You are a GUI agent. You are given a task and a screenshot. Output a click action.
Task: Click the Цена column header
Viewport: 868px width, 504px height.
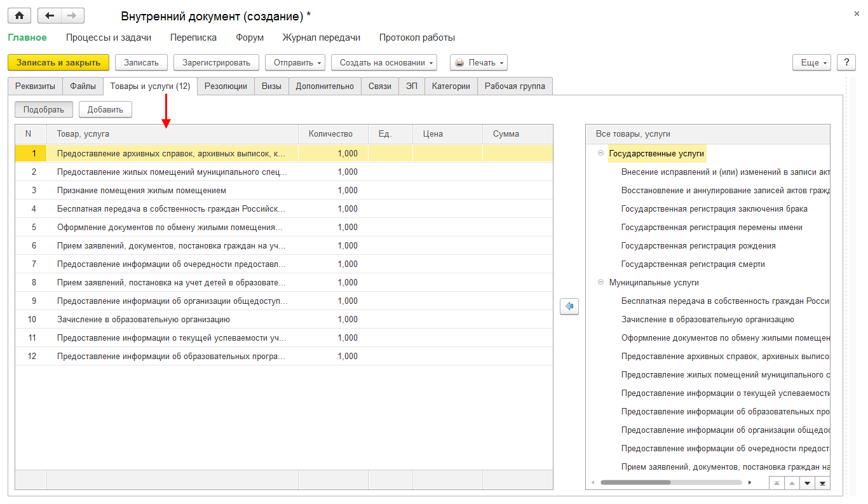click(x=447, y=134)
